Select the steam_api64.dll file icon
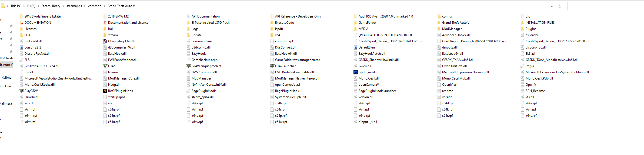This screenshot has height=155, width=644. pos(188,97)
